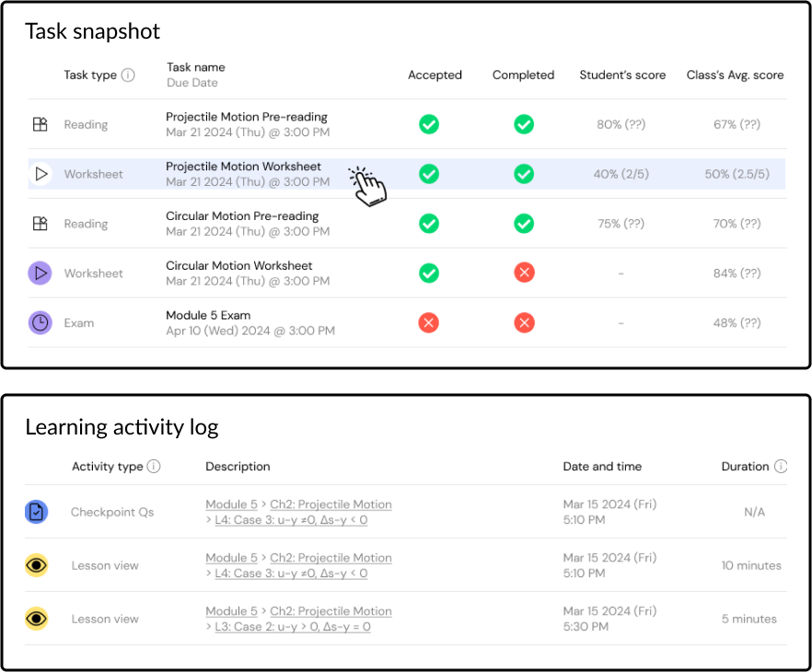Click the yellow eye icon for 5 minutes lesson view
This screenshot has height=672, width=812.
coord(36,619)
